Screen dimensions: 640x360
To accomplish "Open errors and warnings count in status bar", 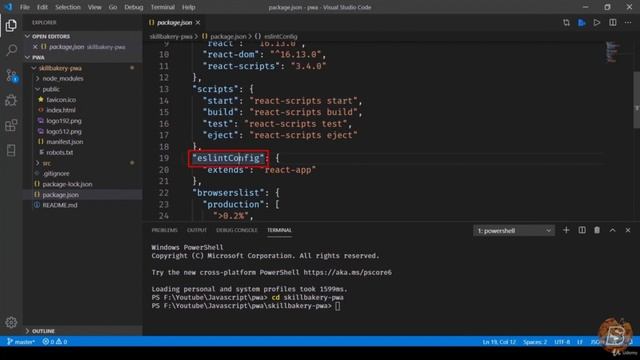I will (x=55, y=342).
